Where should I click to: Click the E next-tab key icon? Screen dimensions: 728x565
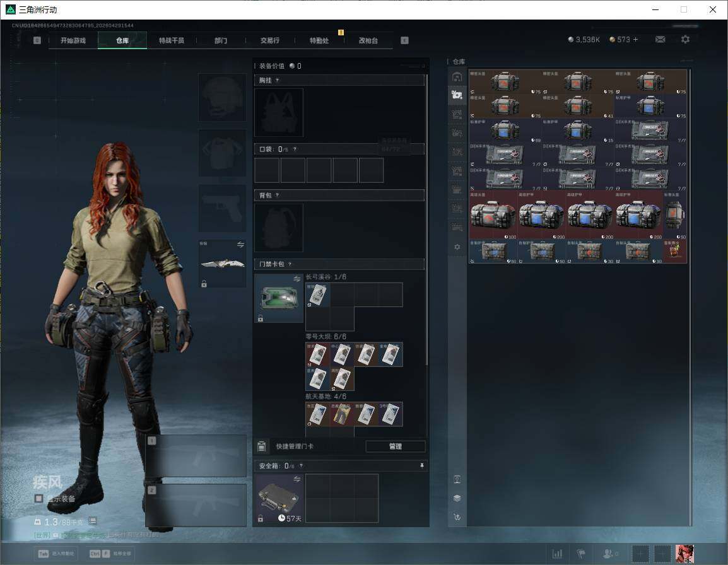tap(404, 40)
